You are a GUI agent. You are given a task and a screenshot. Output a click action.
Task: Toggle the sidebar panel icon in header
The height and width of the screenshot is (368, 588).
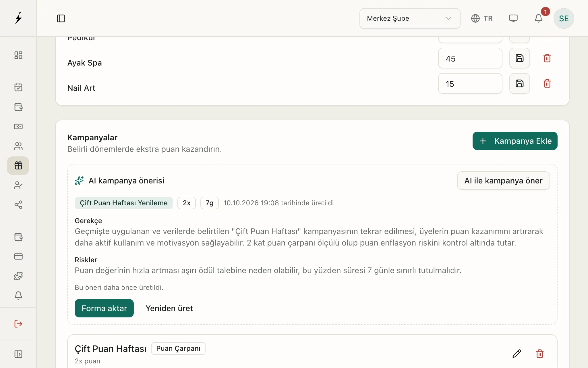(x=61, y=18)
